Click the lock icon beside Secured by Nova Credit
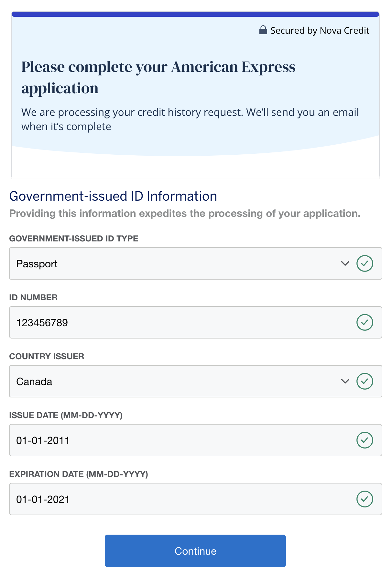Screen dimensions: 392x578 263,30
